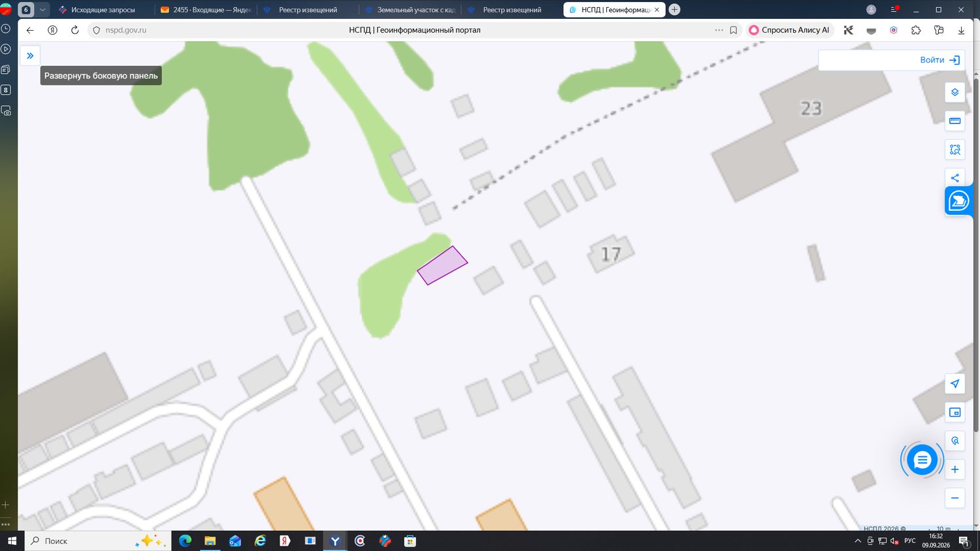Open the blue chat support bubble
The width and height of the screenshot is (980, 551).
(x=922, y=460)
